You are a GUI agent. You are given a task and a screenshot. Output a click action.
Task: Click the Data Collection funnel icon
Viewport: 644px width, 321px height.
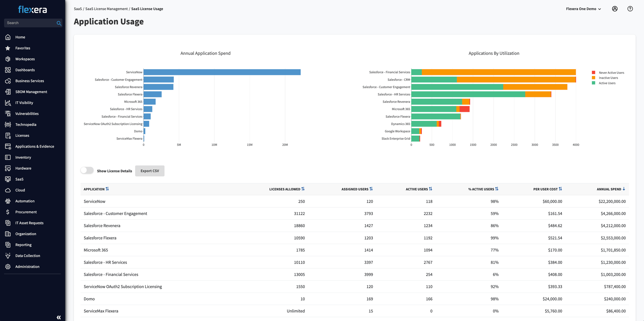pos(8,256)
